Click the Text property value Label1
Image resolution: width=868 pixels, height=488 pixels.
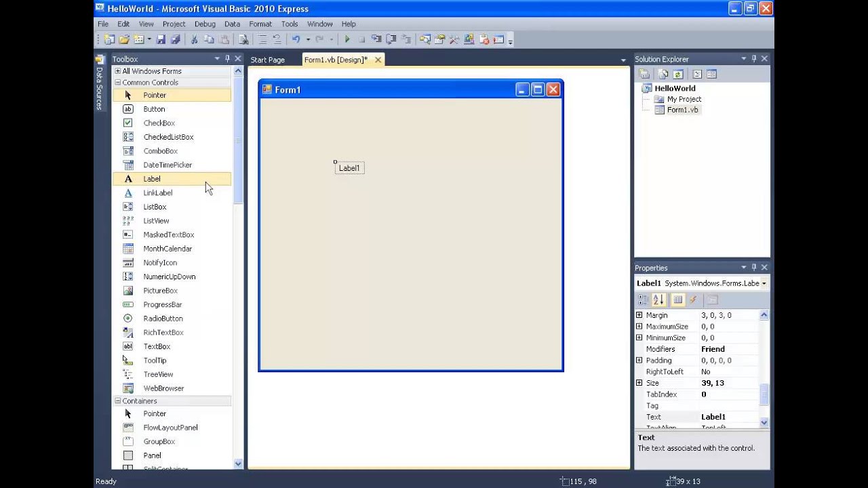pyautogui.click(x=729, y=417)
